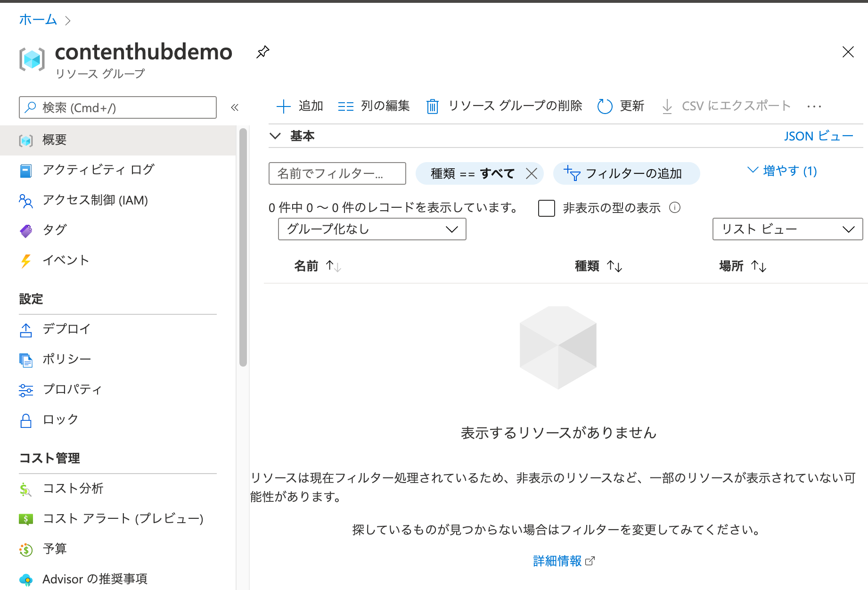Sort by 名前 column

[x=318, y=266]
